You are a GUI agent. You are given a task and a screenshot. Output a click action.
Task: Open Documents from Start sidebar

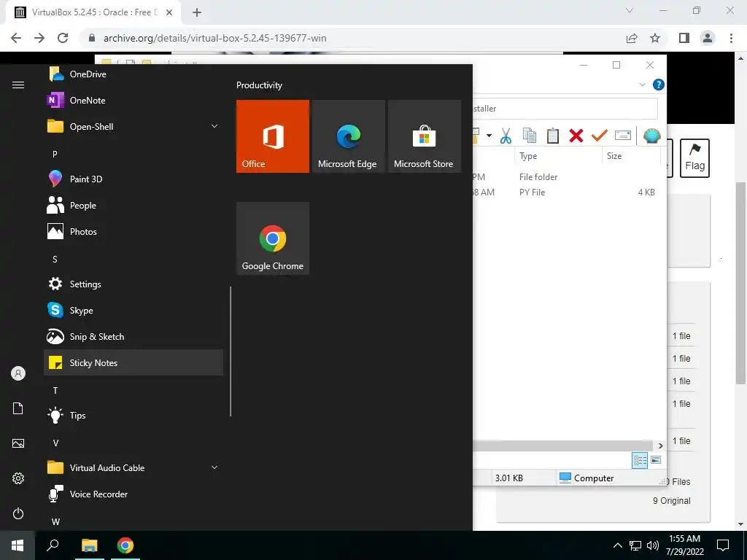[x=18, y=408]
